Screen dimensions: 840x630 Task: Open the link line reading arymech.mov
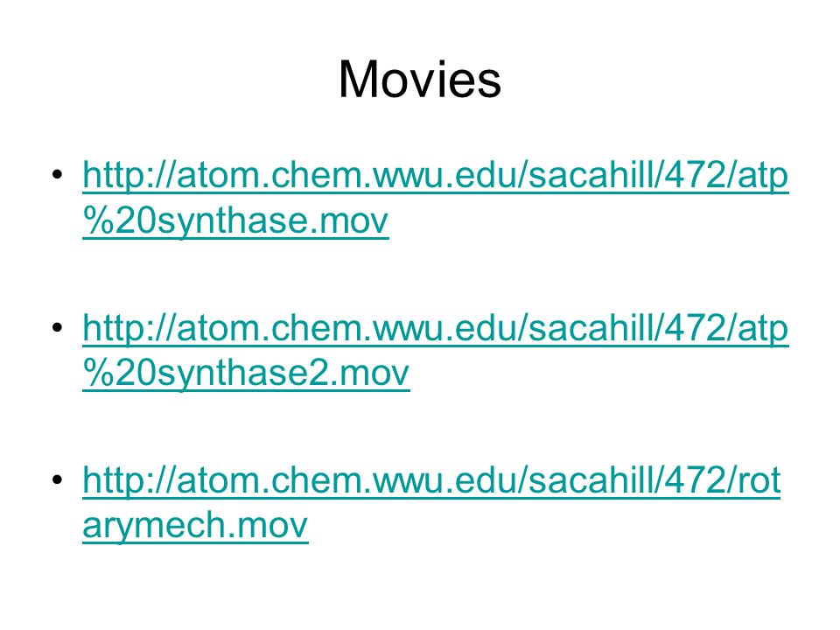click(195, 525)
